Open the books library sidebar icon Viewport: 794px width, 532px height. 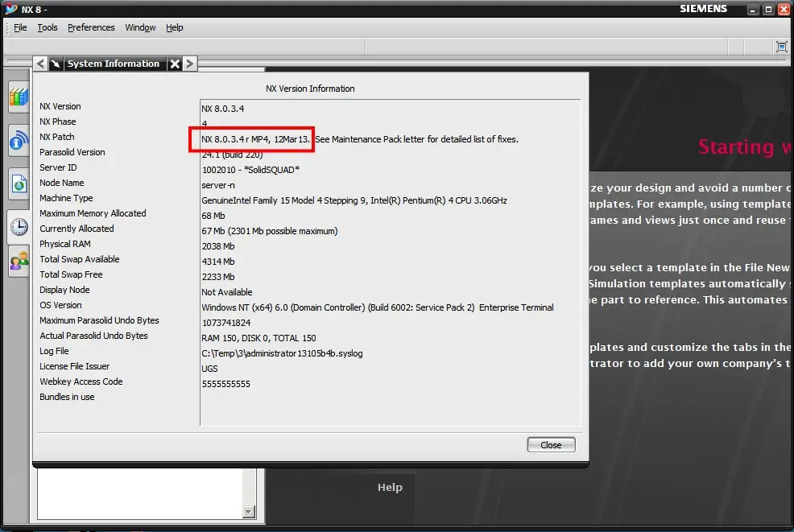pyautogui.click(x=19, y=96)
